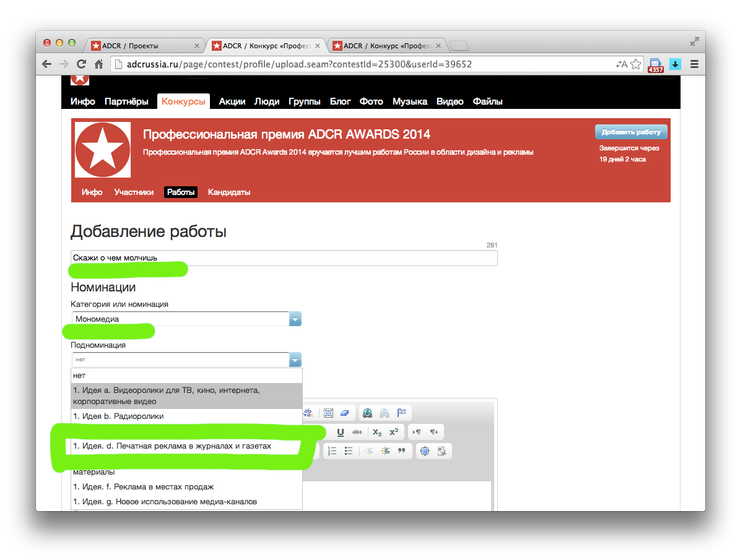Toggle the Подноминация dropdown arrow
753x560 pixels.
pos(295,360)
